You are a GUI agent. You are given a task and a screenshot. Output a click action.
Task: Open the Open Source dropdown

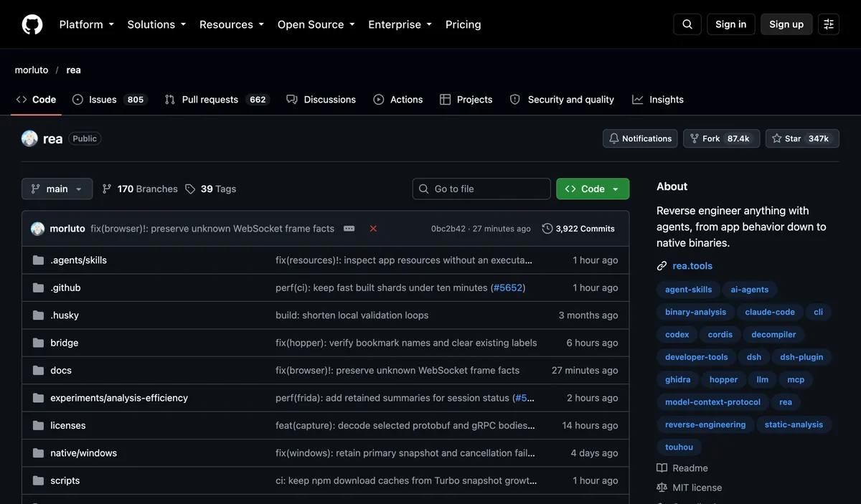click(x=316, y=24)
